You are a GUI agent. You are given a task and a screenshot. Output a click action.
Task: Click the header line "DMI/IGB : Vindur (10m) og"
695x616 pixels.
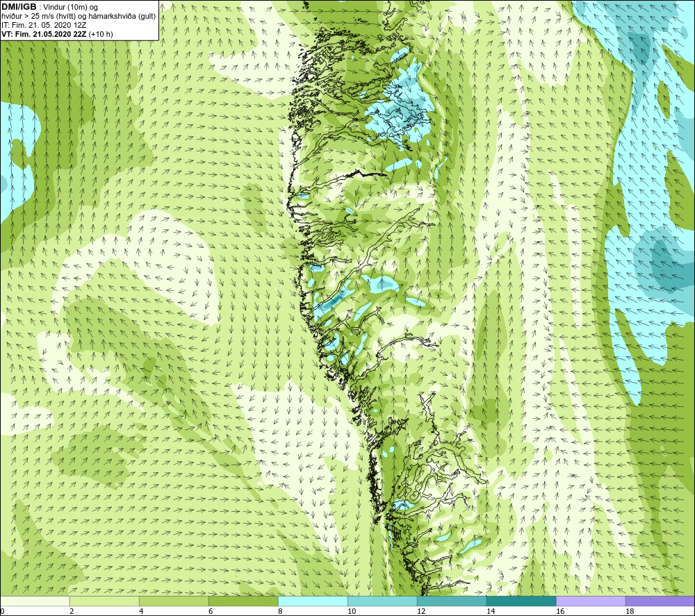tap(50, 7)
